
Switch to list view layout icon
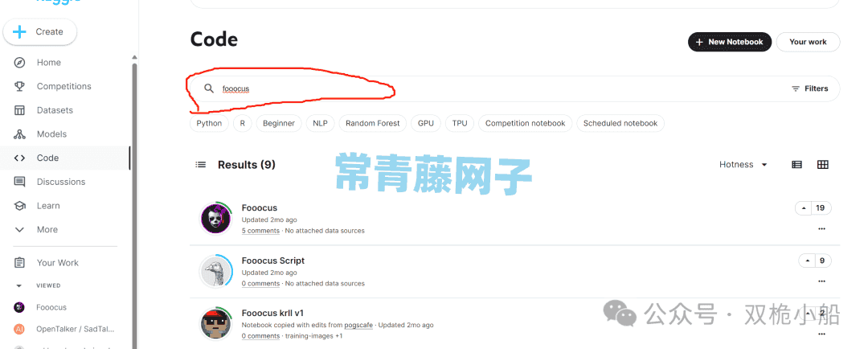pos(796,165)
